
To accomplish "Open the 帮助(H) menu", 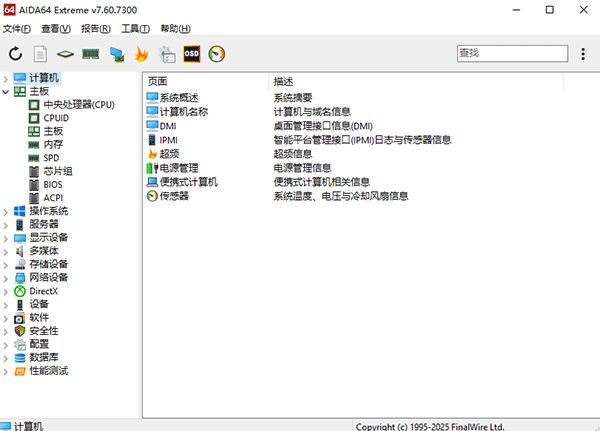I will [175, 29].
